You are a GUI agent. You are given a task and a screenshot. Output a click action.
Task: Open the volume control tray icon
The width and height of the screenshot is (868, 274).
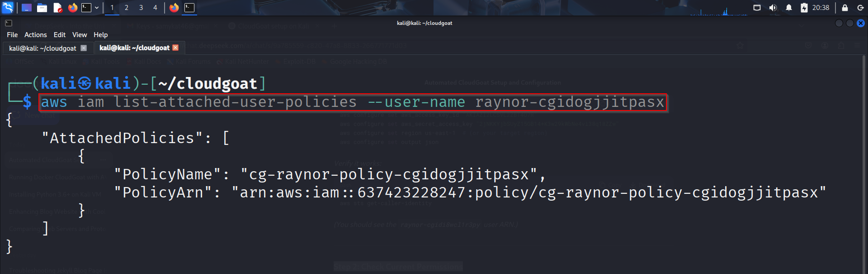pyautogui.click(x=773, y=8)
